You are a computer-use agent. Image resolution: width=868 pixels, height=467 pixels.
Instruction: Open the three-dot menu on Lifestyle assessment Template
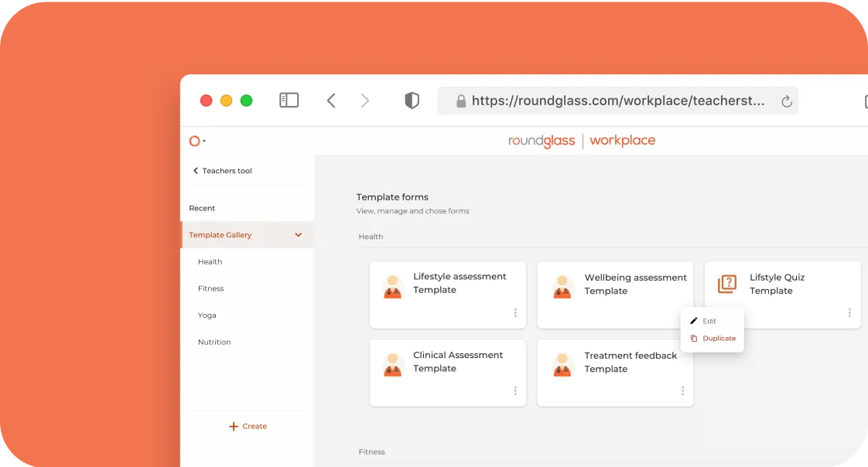tap(515, 313)
